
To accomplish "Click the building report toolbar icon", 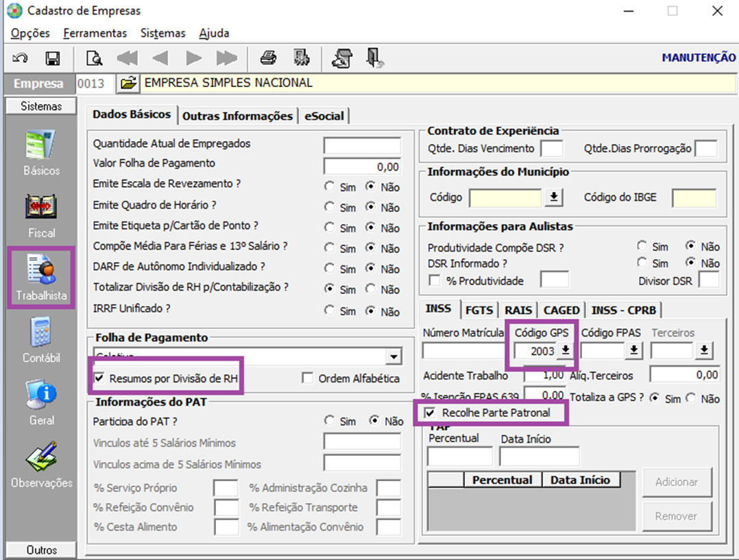I will click(x=302, y=58).
